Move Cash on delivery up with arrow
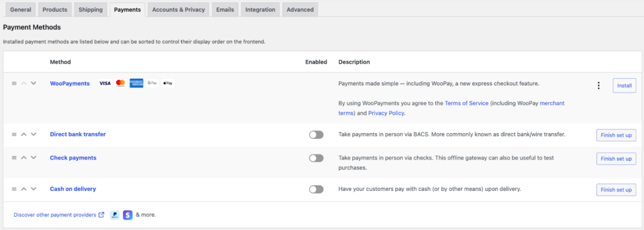 click(x=24, y=189)
